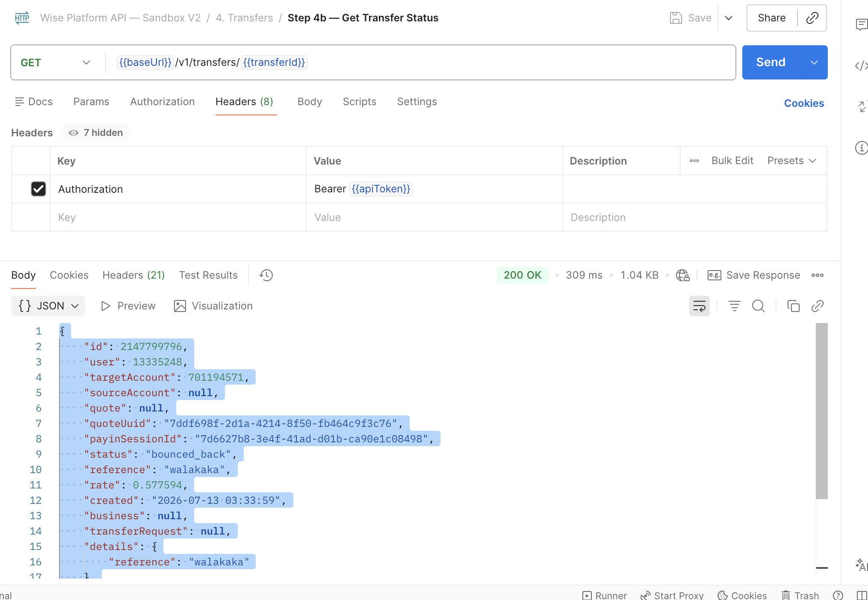The height and width of the screenshot is (600, 868).
Task: Click the Save Response example icon
Action: click(x=714, y=275)
